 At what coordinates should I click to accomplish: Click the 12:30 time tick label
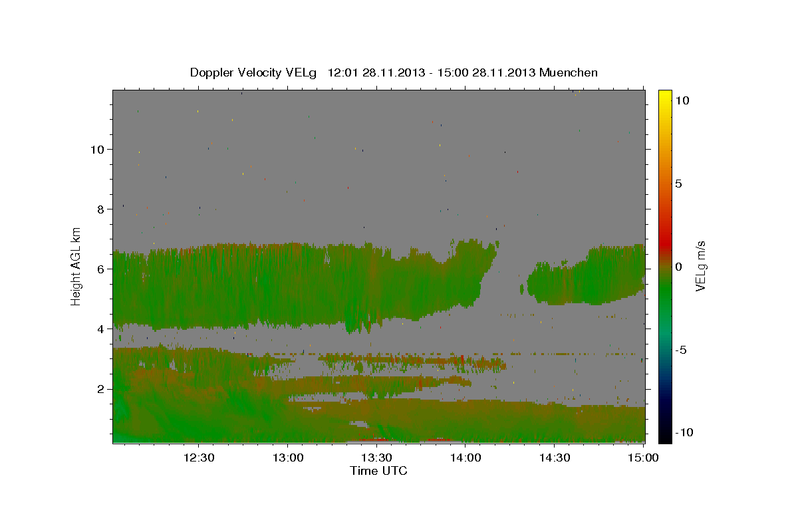[199, 458]
